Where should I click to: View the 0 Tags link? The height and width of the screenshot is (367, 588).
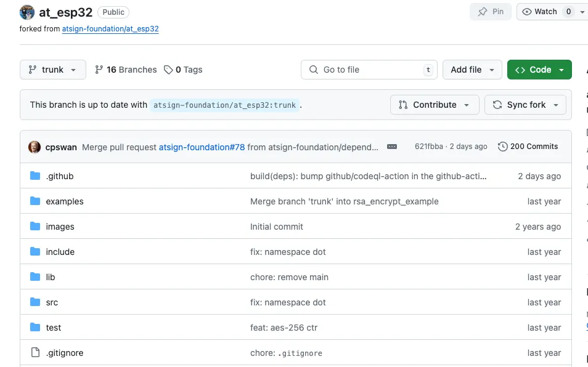(x=184, y=70)
